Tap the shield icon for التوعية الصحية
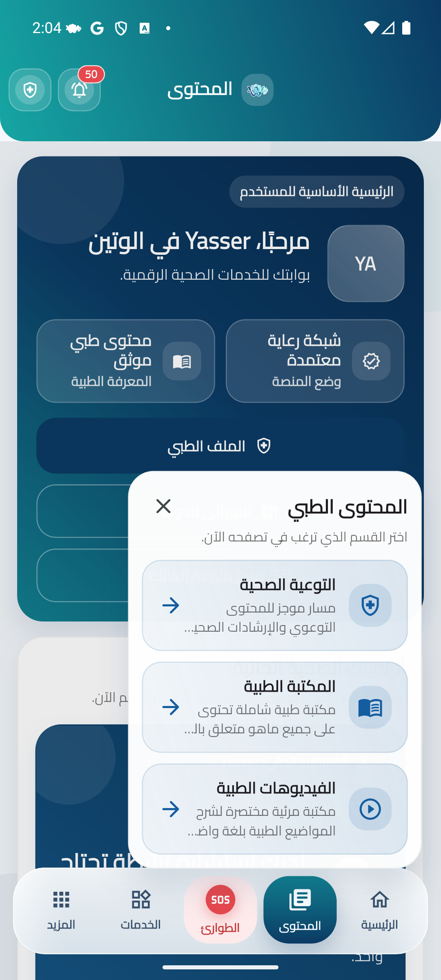Viewport: 441px width, 980px height. coord(370,605)
